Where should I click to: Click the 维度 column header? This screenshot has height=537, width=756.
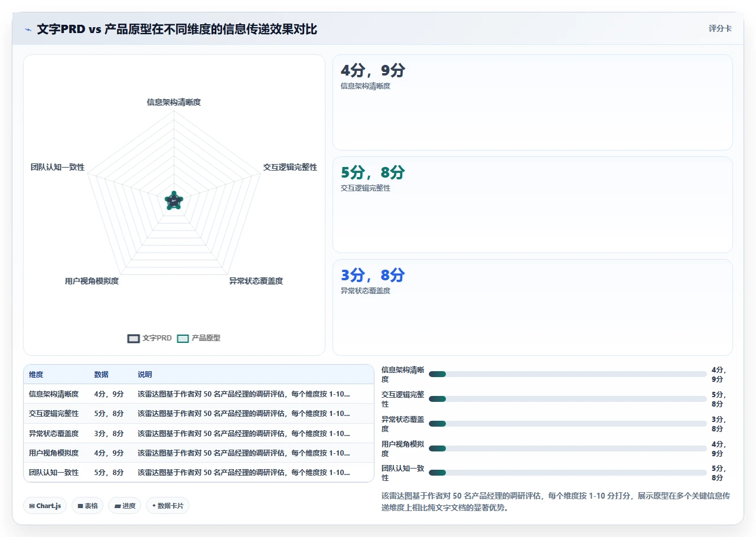(x=36, y=375)
